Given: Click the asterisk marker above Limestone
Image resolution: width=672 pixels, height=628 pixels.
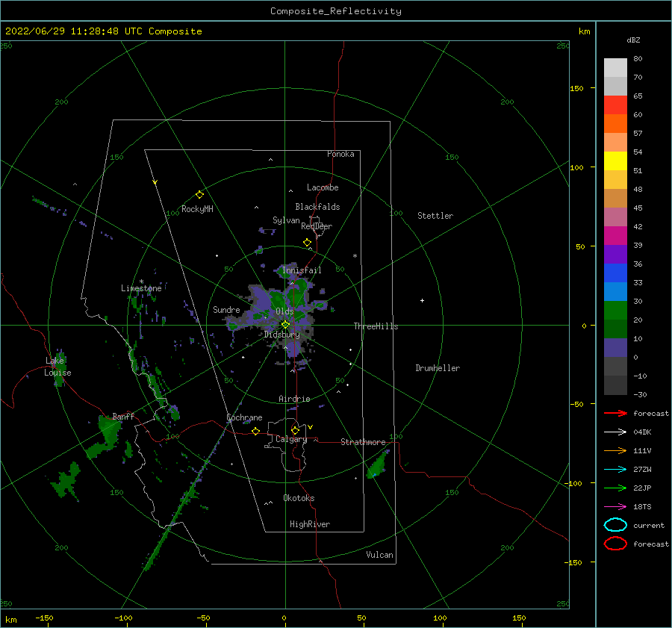Looking at the screenshot, I should pyautogui.click(x=141, y=282).
